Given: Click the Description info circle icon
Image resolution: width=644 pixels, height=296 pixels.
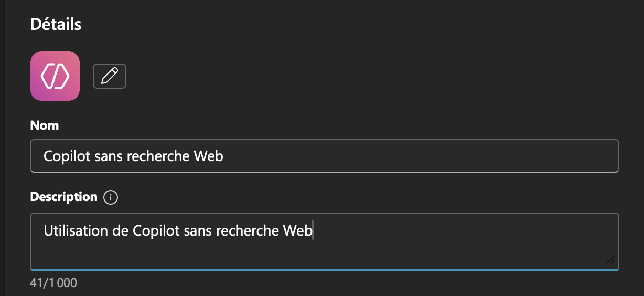Looking at the screenshot, I should 111,197.
